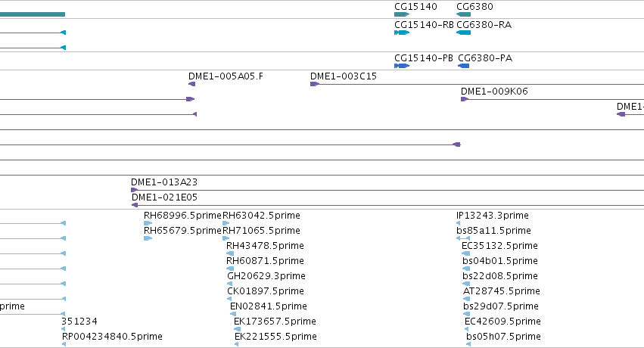The width and height of the screenshot is (644, 348).
Task: Click the CG15140-RB transcript glyph
Action: [402, 33]
